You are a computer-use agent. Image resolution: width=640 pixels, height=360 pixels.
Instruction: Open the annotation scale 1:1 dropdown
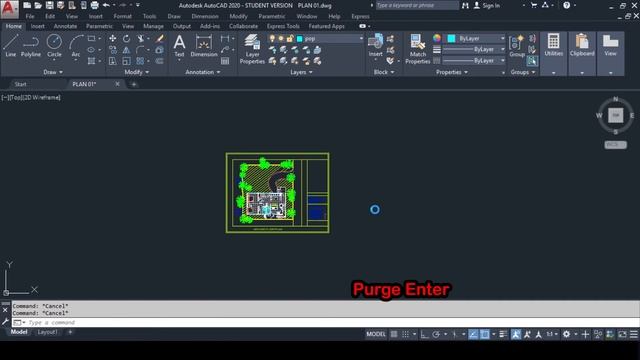[552, 334]
